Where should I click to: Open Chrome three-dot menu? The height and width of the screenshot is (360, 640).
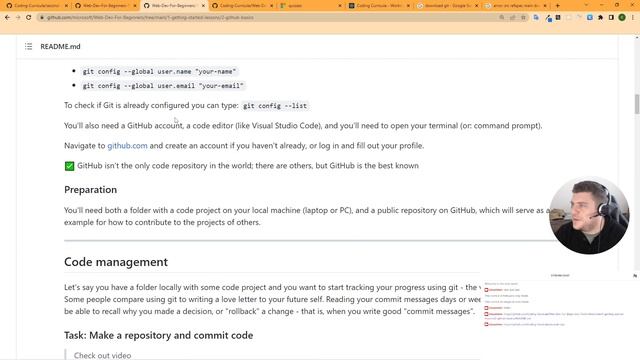coord(633,18)
